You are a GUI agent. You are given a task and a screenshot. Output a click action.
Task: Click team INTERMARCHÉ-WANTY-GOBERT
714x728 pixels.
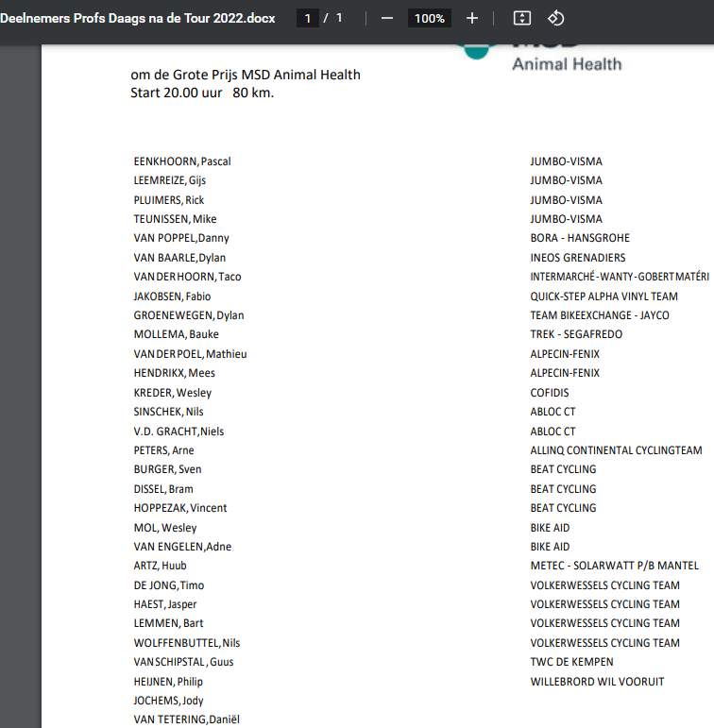tap(620, 277)
